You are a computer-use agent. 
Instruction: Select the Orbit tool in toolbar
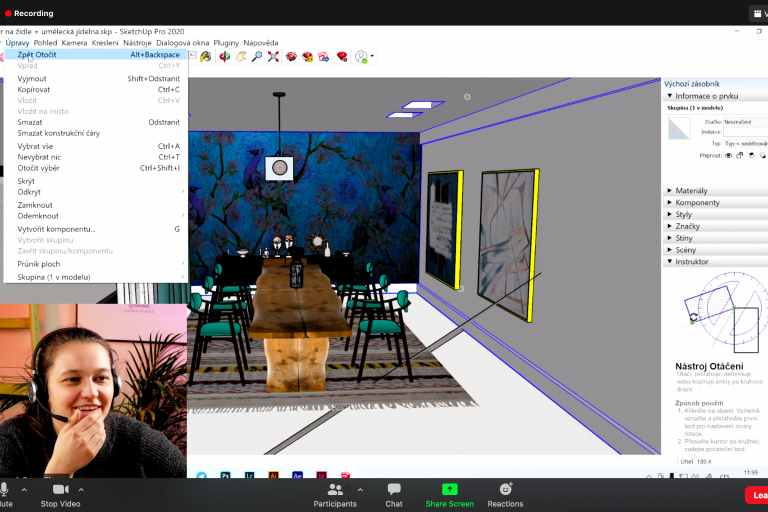[223, 57]
